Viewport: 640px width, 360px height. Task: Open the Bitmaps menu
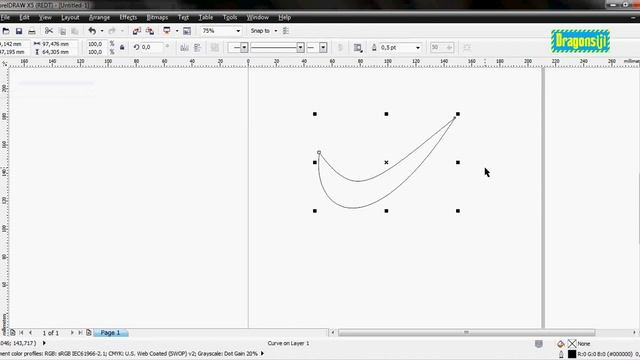click(157, 18)
